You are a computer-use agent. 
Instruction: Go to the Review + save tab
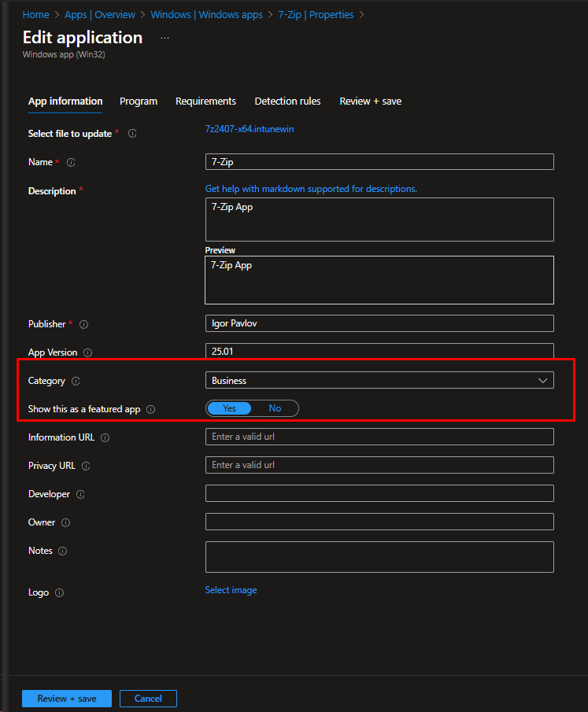(x=370, y=101)
